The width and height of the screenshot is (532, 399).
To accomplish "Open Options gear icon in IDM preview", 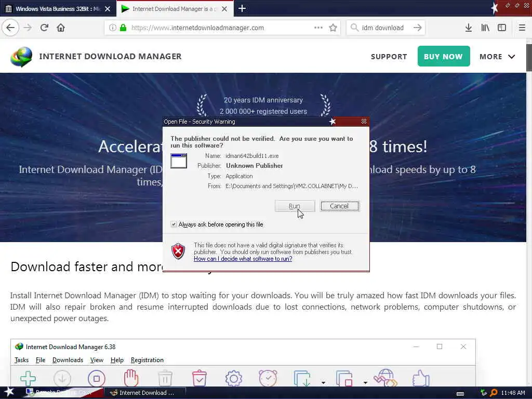I will (234, 378).
